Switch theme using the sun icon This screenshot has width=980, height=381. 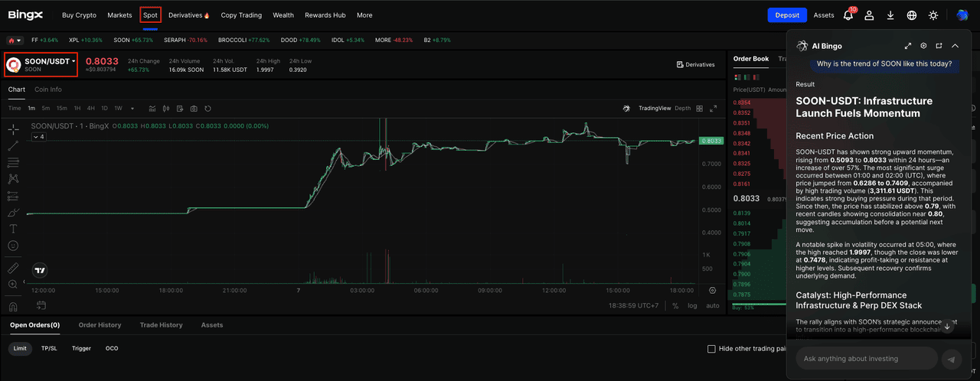933,15
